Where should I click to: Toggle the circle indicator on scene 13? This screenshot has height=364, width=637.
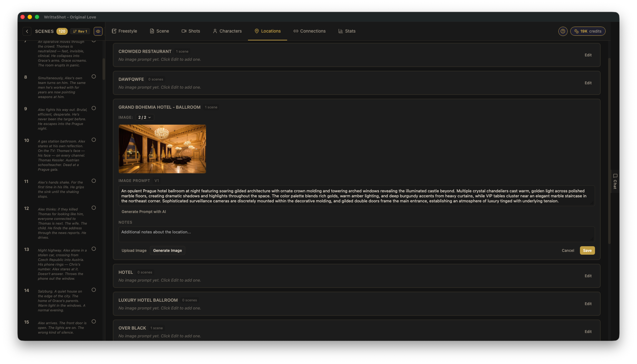click(x=93, y=249)
